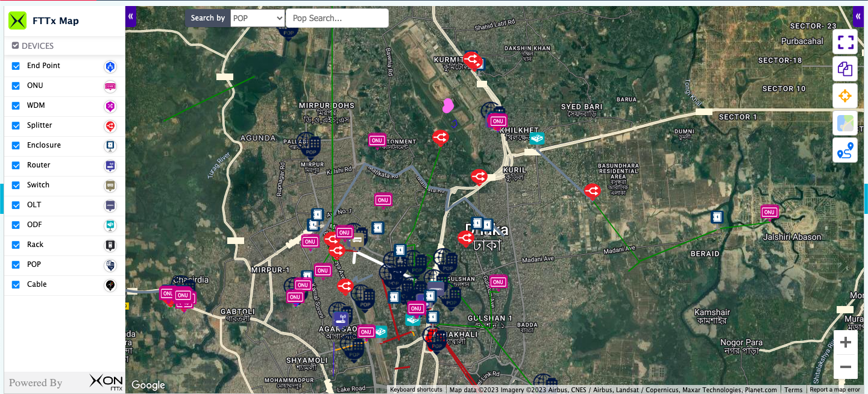Expand the right panel chevron button
Screen dimensions: 868x394
pyautogui.click(x=858, y=17)
